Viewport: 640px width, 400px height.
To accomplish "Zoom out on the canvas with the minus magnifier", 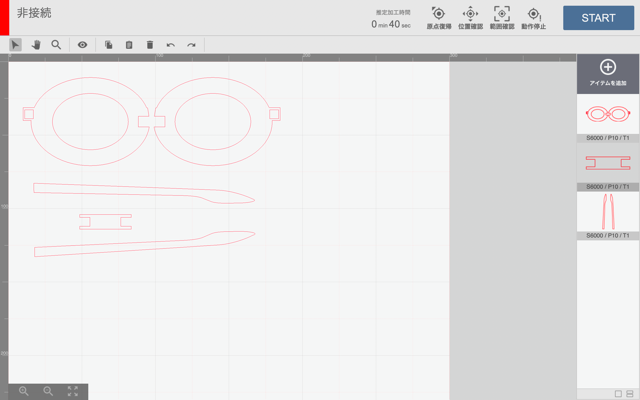I will pyautogui.click(x=48, y=391).
